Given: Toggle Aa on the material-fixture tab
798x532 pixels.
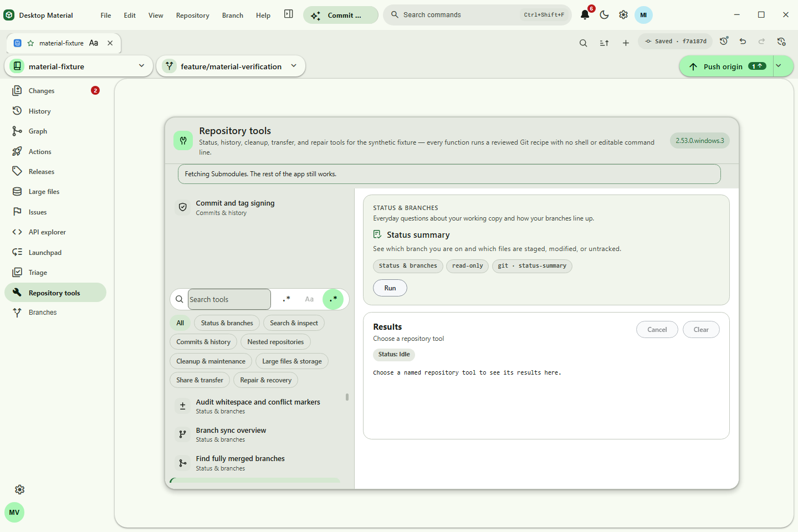Looking at the screenshot, I should 94,43.
